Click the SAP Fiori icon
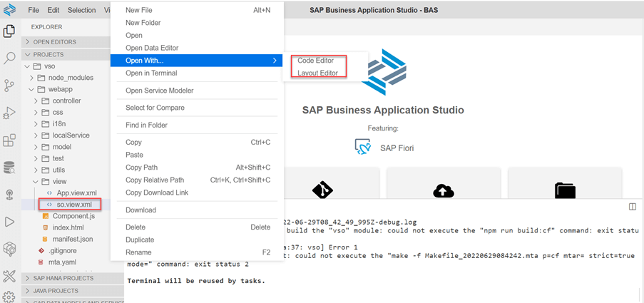 coord(363,147)
